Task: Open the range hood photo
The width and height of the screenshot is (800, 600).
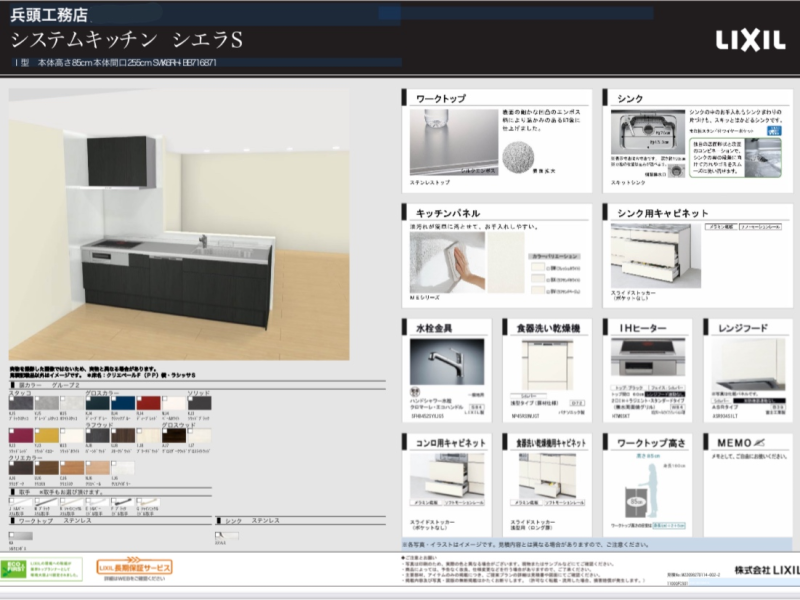Action: (748, 365)
